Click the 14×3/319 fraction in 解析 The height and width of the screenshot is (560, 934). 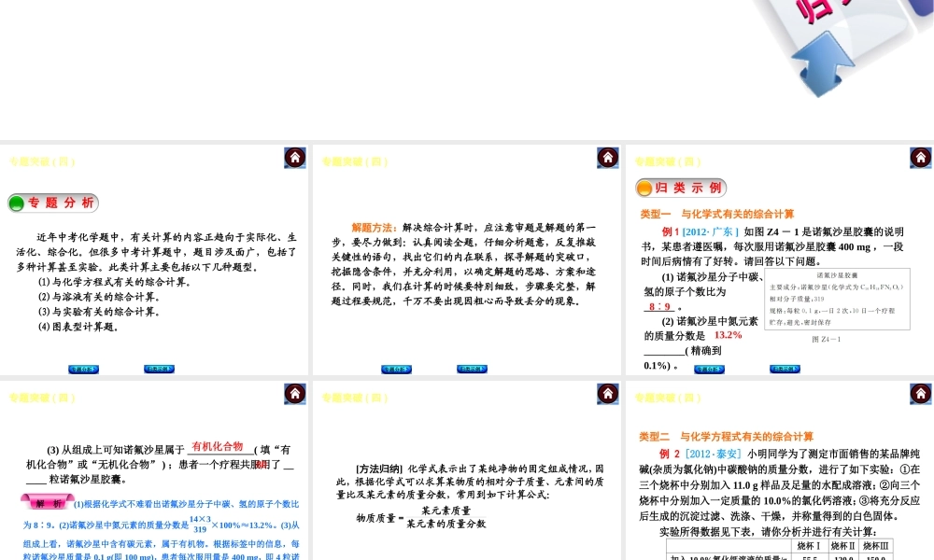point(200,524)
